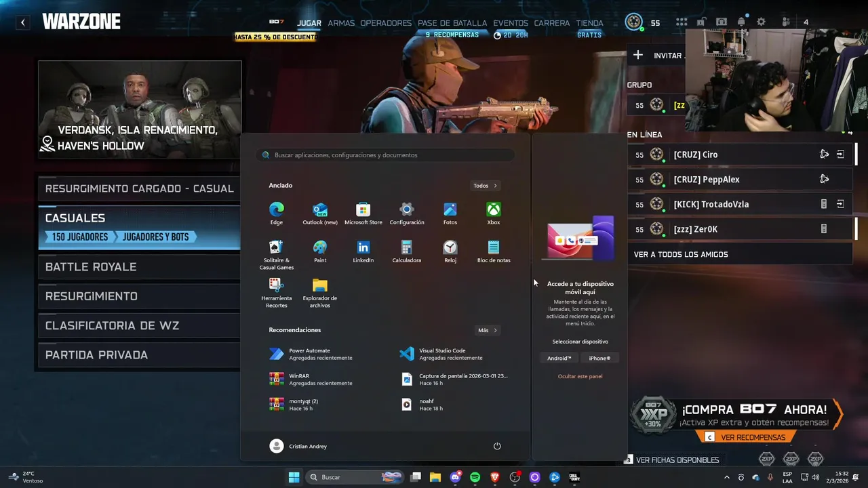Switch to the ARMAS tab

341,23
